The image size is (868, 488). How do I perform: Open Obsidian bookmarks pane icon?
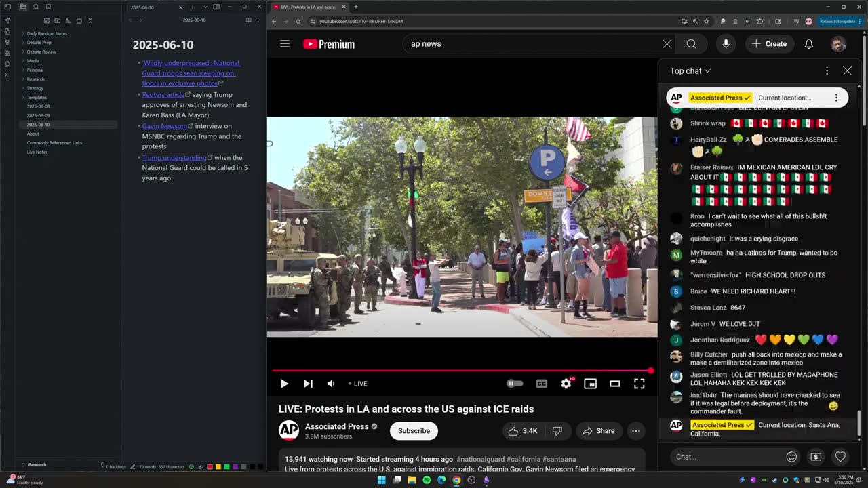48,7
